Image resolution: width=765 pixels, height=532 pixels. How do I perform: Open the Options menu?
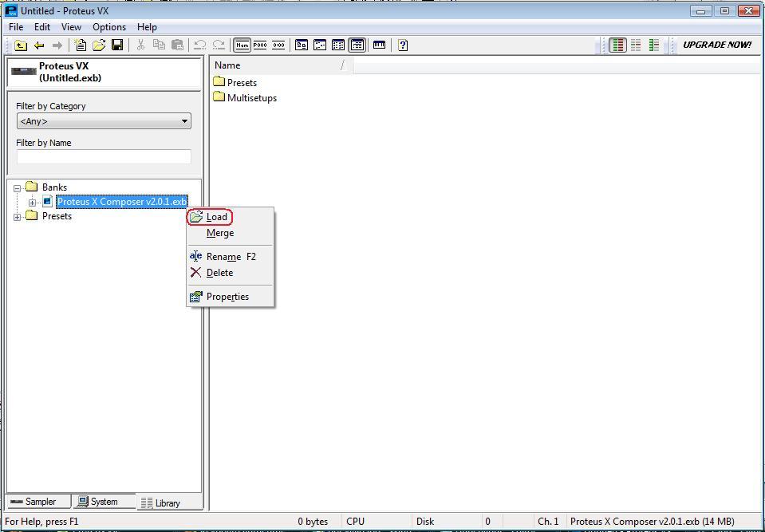(x=109, y=27)
